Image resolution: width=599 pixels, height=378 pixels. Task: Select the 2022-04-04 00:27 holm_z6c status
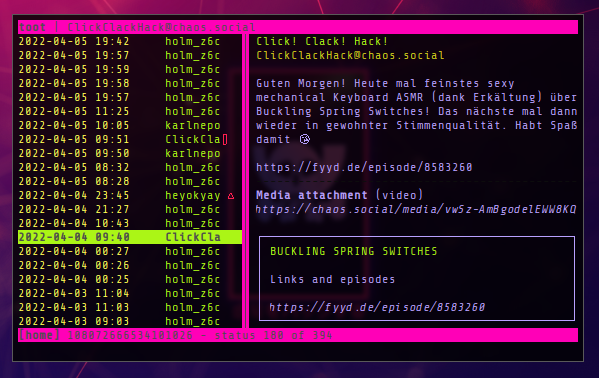(130, 251)
